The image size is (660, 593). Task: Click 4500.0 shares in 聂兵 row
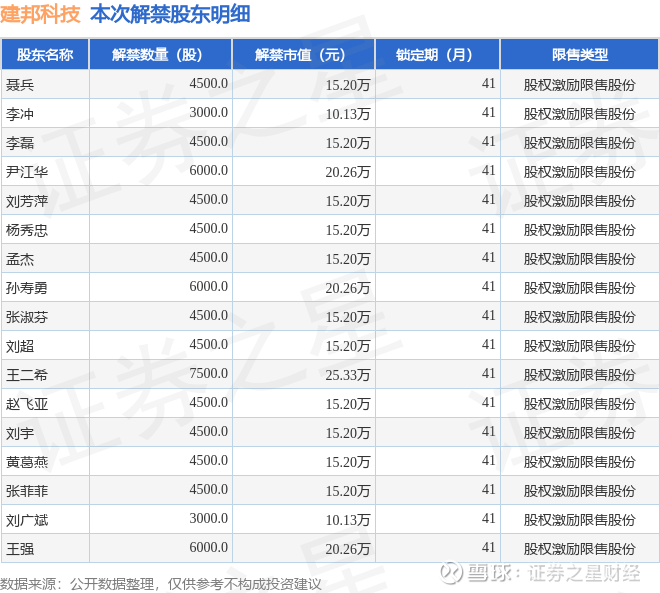(x=208, y=83)
